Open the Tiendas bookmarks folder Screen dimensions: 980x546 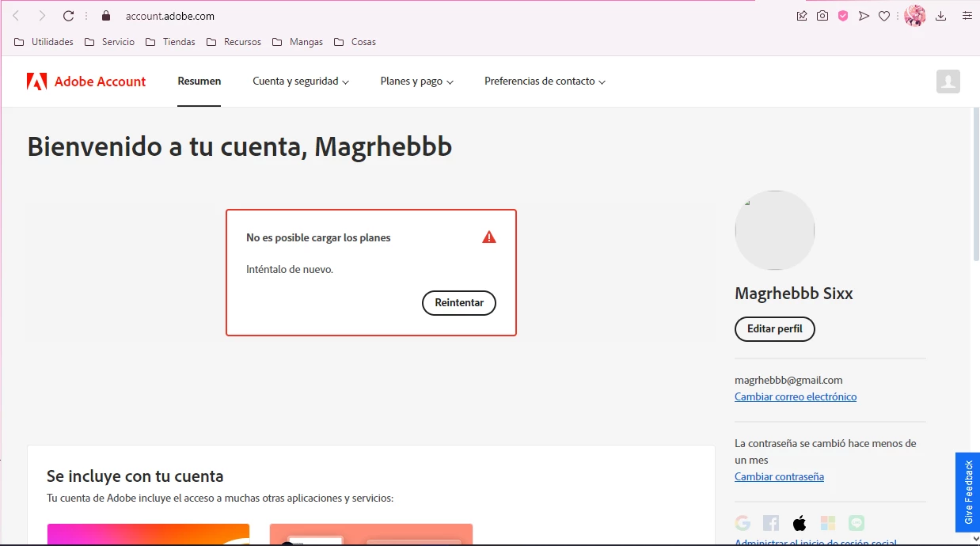point(170,42)
